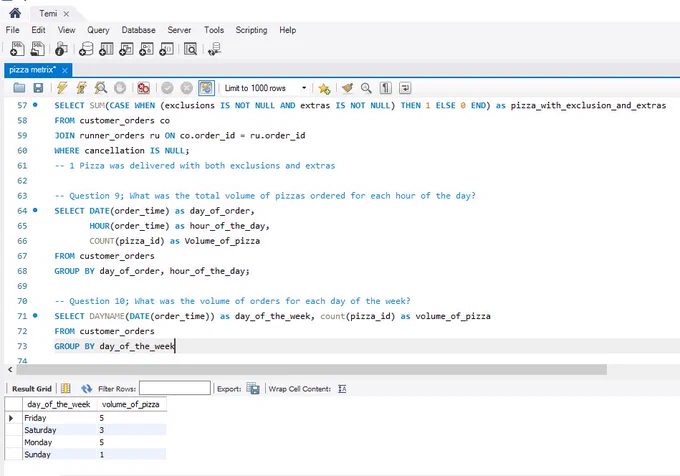Create a new SQL tab icon

point(17,49)
